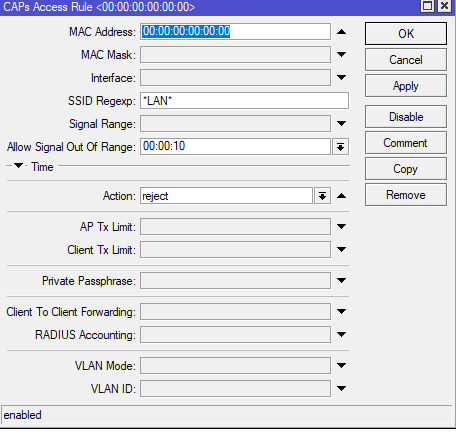This screenshot has width=456, height=435.
Task: Click the disabled MAC Mask field
Action: (x=235, y=55)
